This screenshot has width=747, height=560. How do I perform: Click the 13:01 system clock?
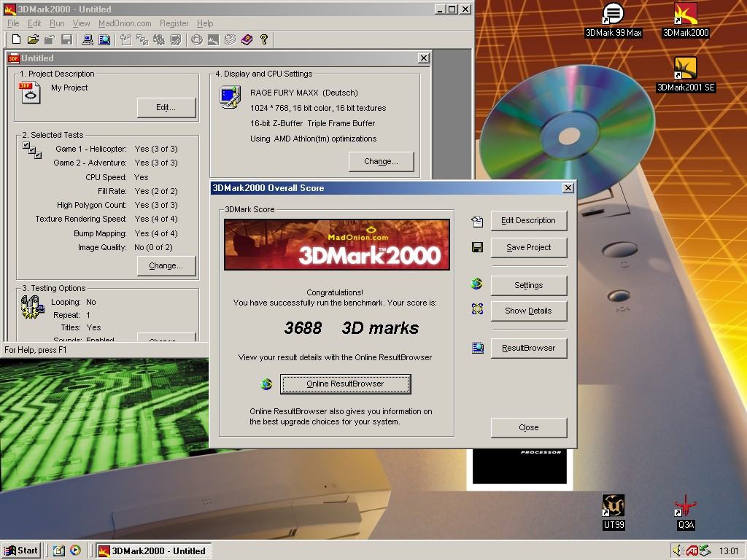click(729, 551)
